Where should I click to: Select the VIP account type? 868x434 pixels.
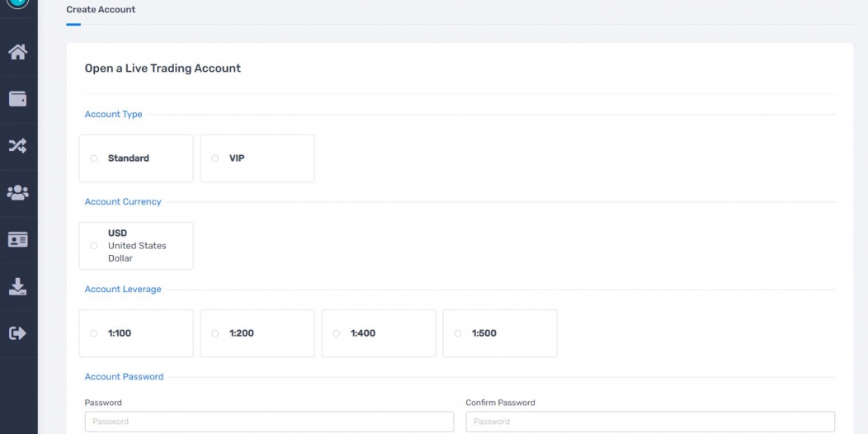pyautogui.click(x=257, y=158)
